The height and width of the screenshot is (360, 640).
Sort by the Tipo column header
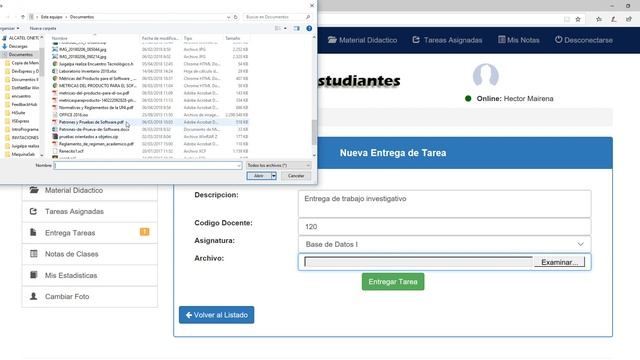click(x=188, y=38)
